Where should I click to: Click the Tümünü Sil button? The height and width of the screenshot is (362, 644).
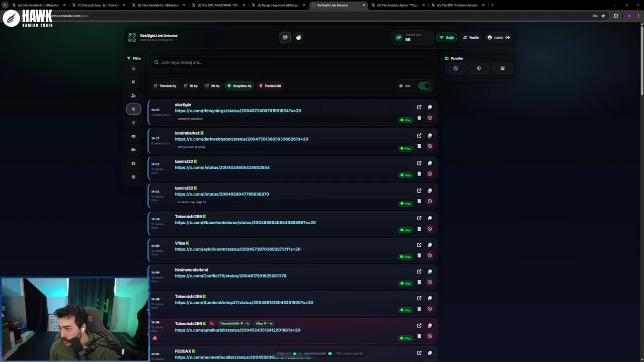pyautogui.click(x=270, y=86)
